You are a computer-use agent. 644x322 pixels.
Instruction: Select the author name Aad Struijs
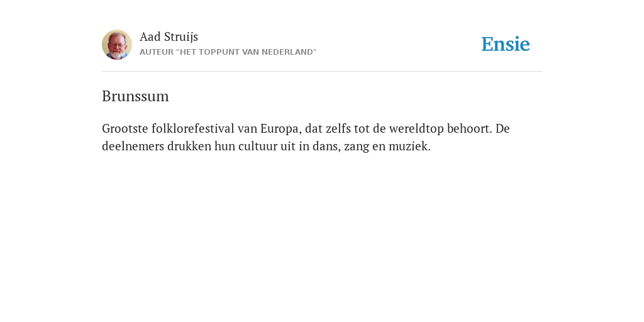[x=169, y=37]
